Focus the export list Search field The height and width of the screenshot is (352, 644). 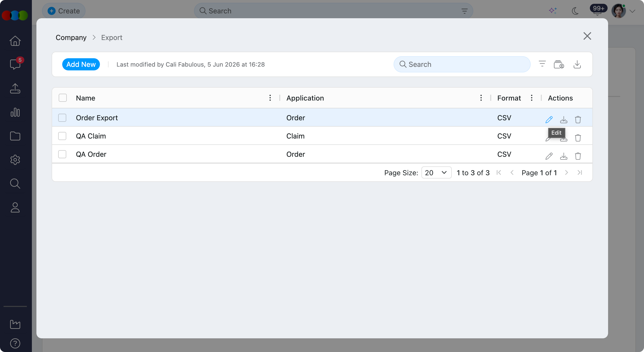point(462,64)
